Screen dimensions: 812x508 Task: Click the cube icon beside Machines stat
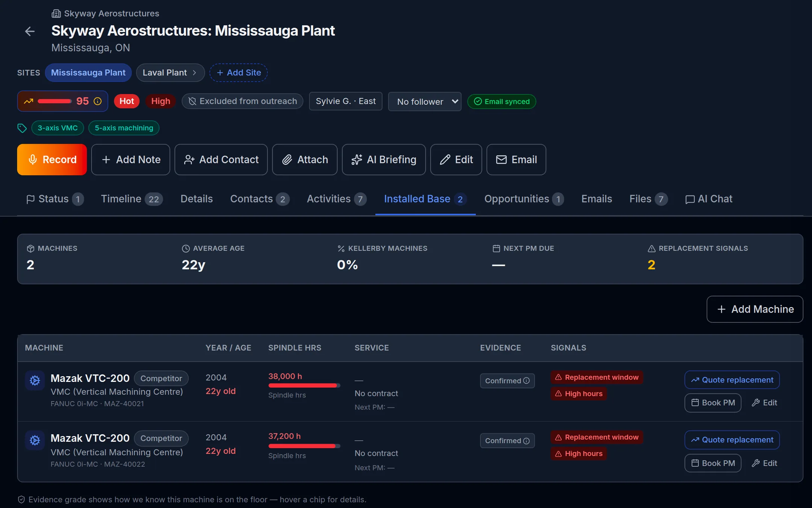[30, 249]
